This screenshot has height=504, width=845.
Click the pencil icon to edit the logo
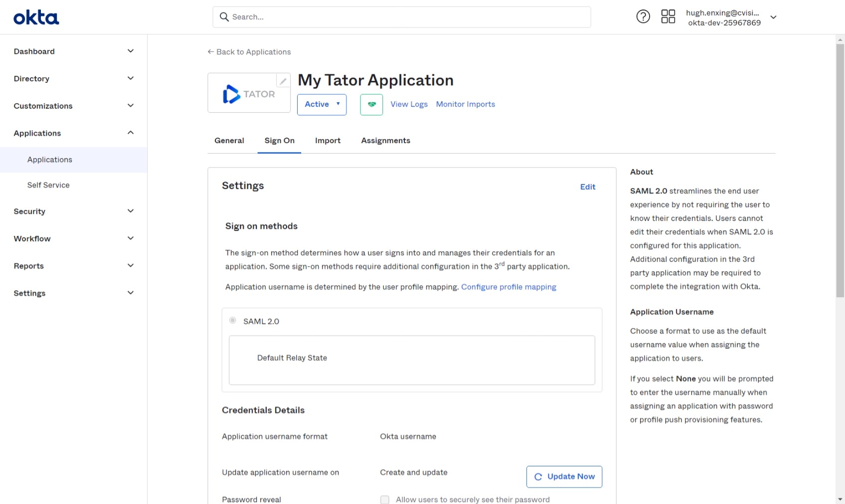pos(283,81)
